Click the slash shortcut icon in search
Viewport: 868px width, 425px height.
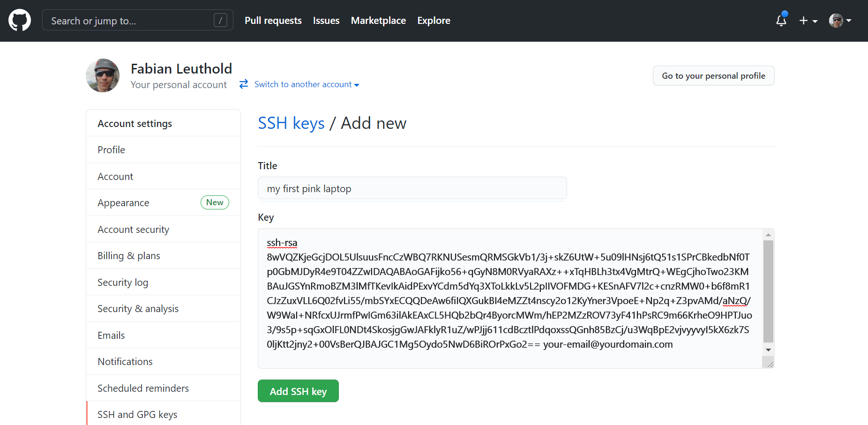click(220, 21)
